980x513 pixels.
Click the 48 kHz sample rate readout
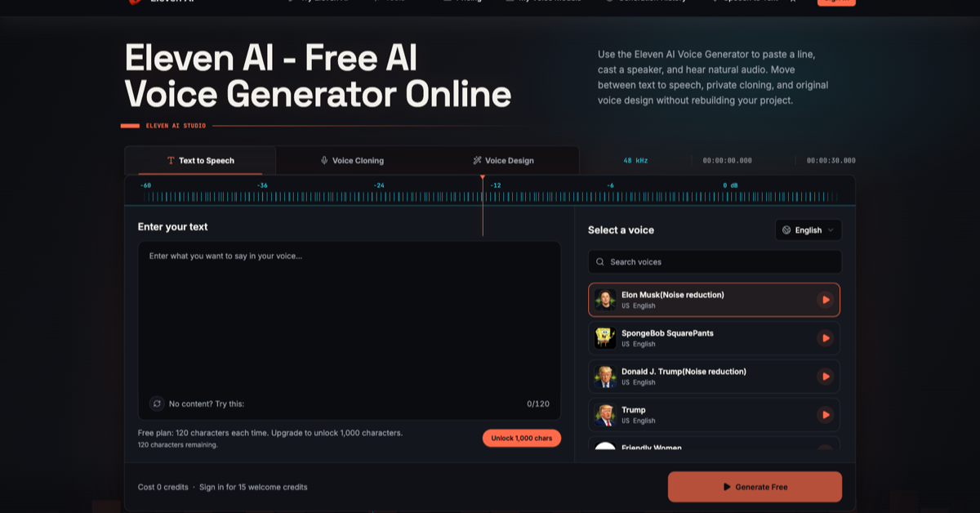pos(635,161)
